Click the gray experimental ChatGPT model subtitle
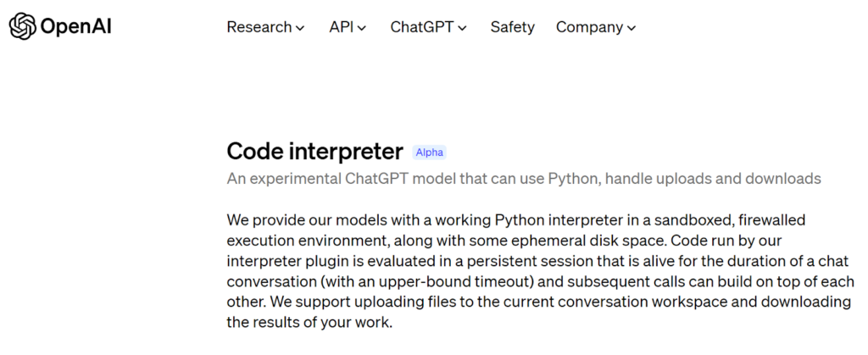Viewport: 868px width, 355px height. [x=524, y=179]
